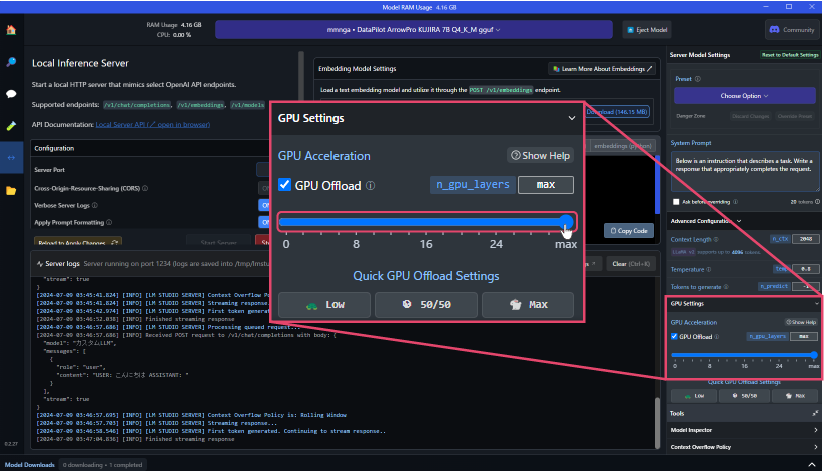
Task: Click the System Prompt text box
Action: (x=742, y=172)
